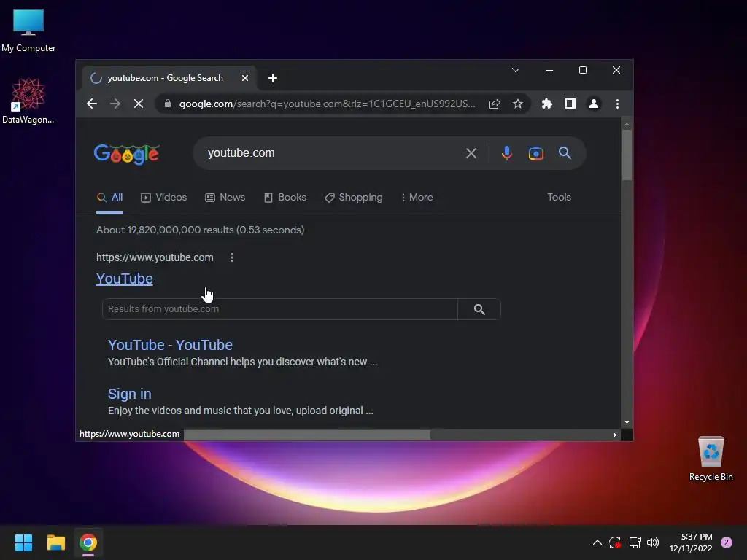747x560 pixels.
Task: Open the clock showing 5:37 PM
Action: (x=691, y=542)
